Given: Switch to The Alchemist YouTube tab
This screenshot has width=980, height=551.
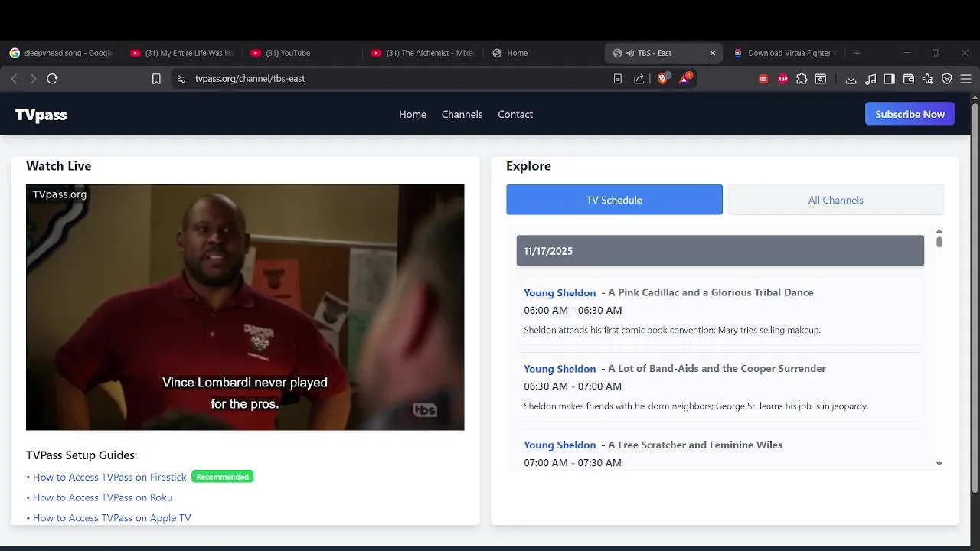Looking at the screenshot, I should (x=423, y=53).
